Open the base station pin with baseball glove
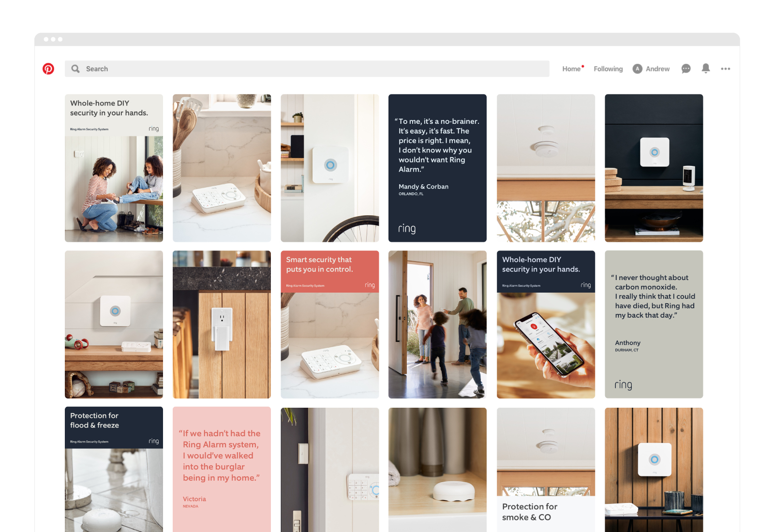 pos(114,324)
